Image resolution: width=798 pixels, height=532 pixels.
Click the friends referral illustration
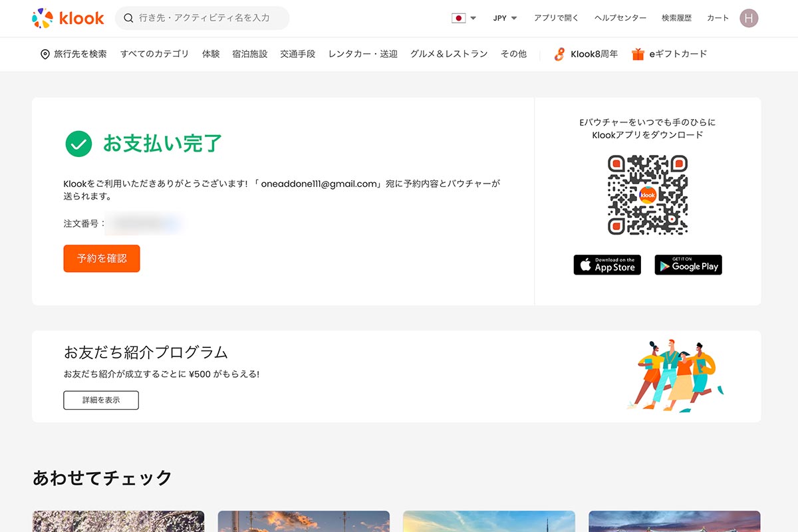pyautogui.click(x=676, y=376)
